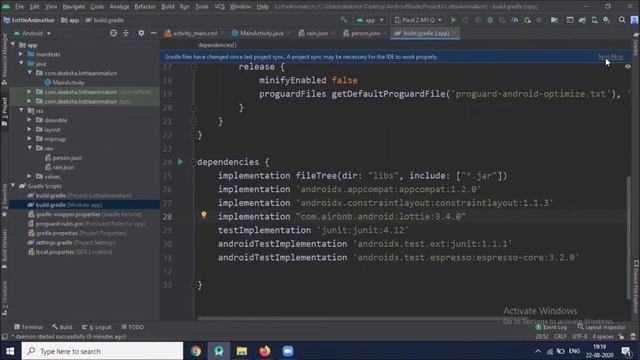Select rain.json in the raw folder
This screenshot has height=360, width=640.
[x=60, y=167]
